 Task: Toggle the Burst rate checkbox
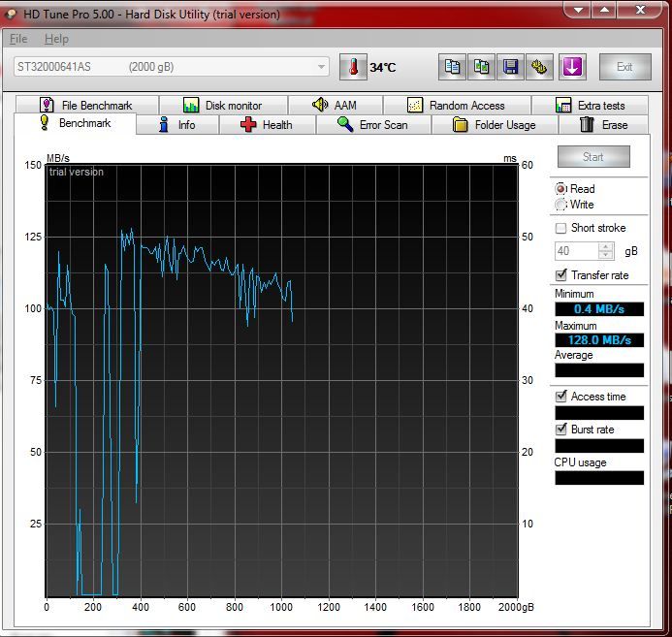560,430
